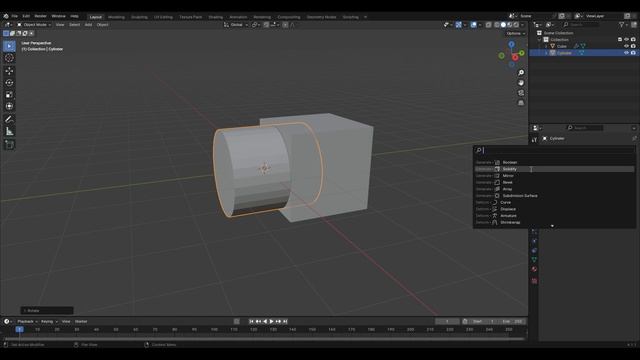Select the Cursor tool
This screenshot has height=360, width=640.
[9, 58]
